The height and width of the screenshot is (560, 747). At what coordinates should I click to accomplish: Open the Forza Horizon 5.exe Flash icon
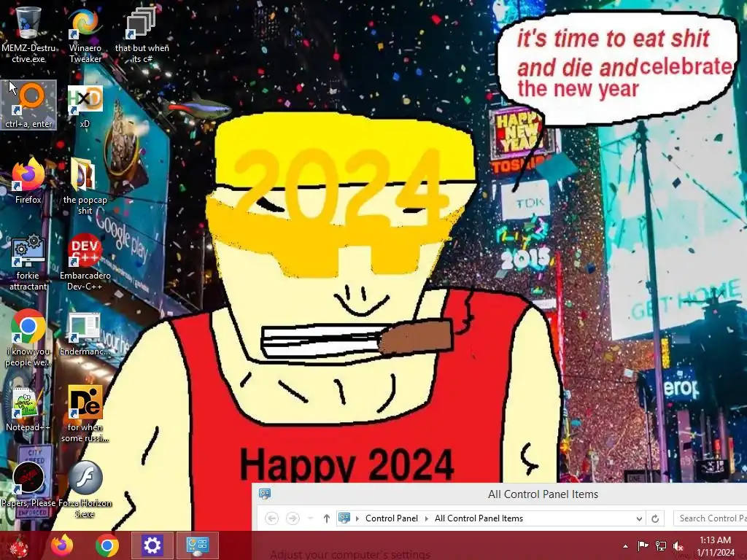click(85, 489)
